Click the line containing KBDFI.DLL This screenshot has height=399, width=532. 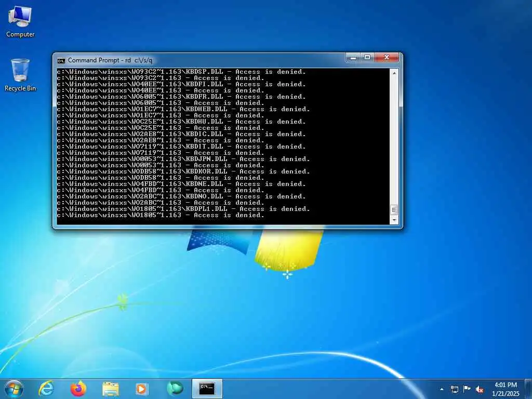pyautogui.click(x=181, y=84)
